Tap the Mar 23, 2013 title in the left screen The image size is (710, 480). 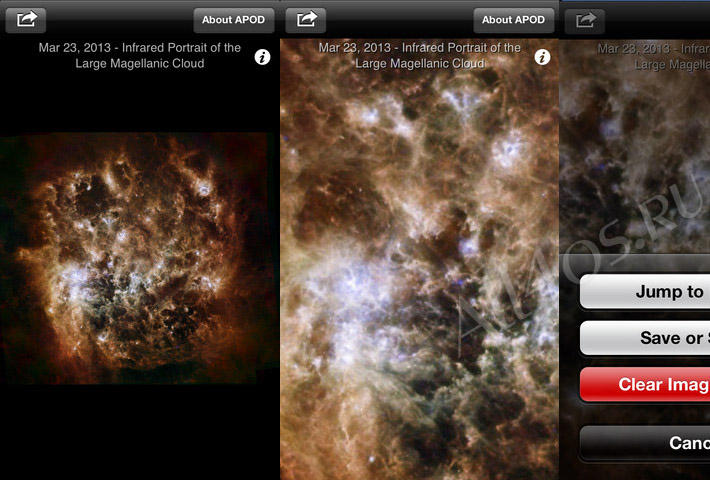pyautogui.click(x=140, y=55)
